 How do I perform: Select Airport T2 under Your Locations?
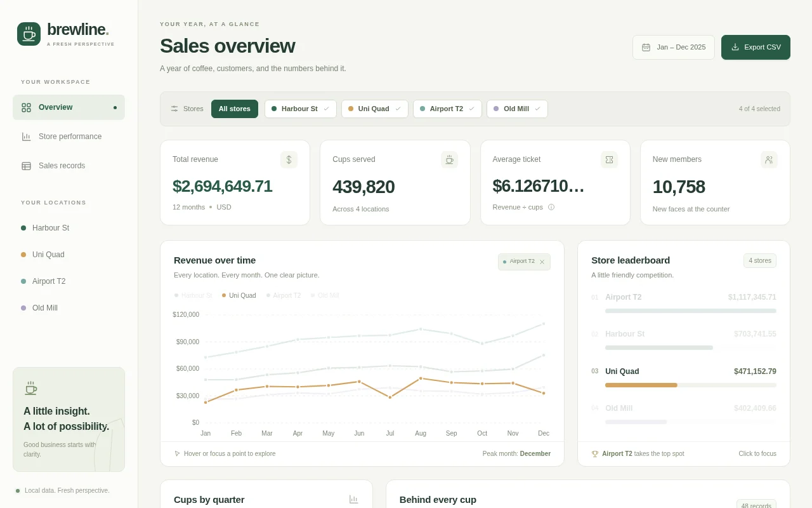pyautogui.click(x=69, y=281)
